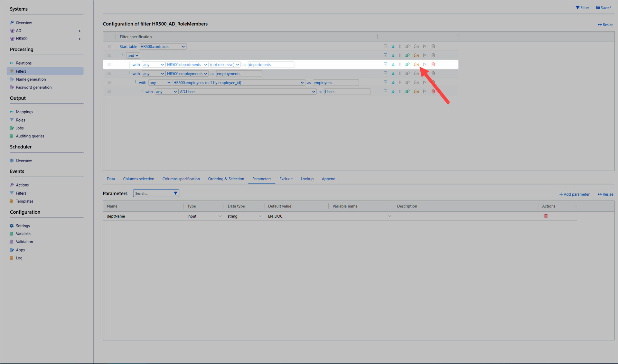Click ampersand icon on employments row
Viewport: 618px width, 364px height.
click(393, 74)
